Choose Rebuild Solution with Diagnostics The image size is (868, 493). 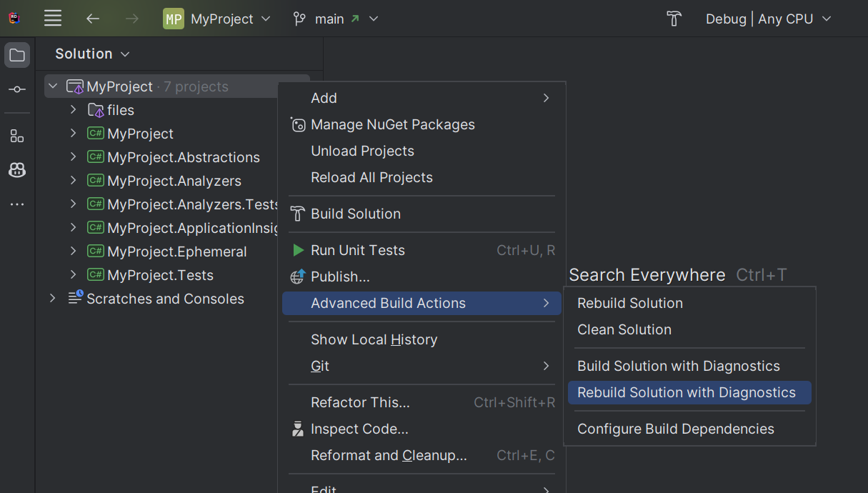[x=689, y=392]
